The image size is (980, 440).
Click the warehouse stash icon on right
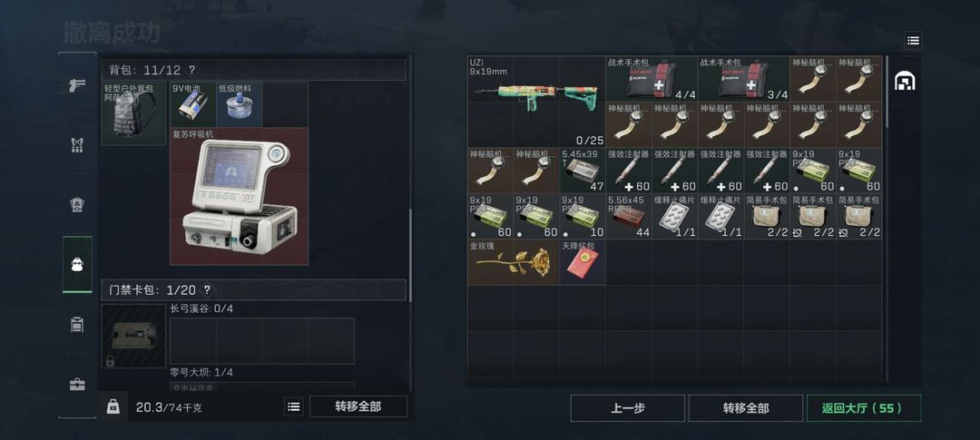[905, 82]
